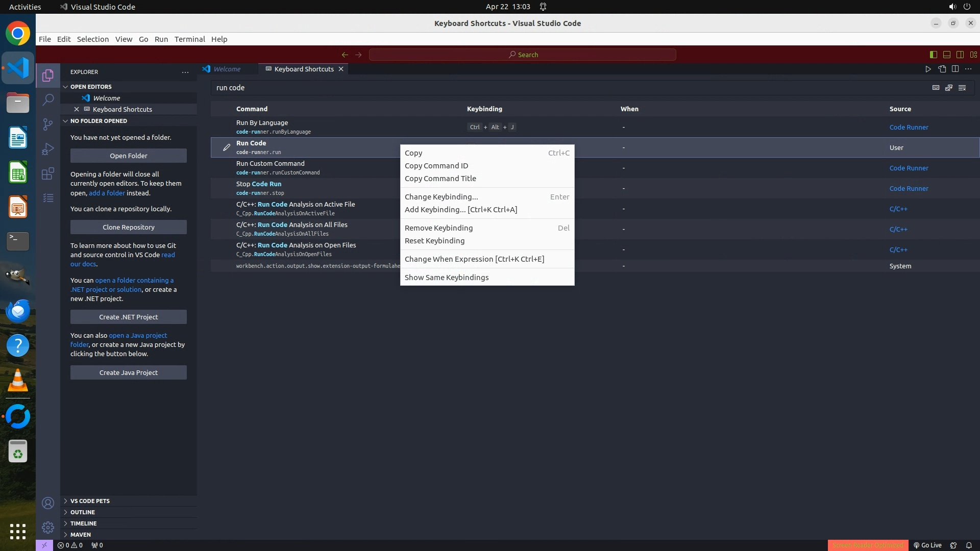Click the Clone Repository button
The height and width of the screenshot is (551, 980).
tap(128, 227)
